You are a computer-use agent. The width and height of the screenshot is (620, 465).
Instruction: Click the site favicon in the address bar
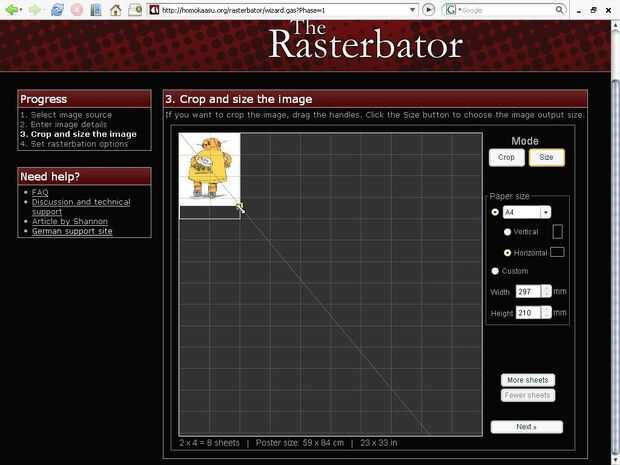click(154, 10)
